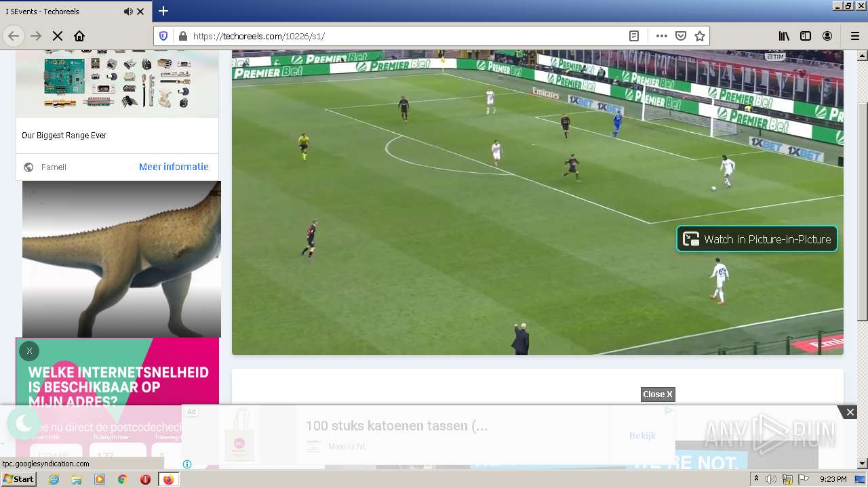The width and height of the screenshot is (868, 488).
Task: Open the Firefox hamburger menu
Action: point(854,36)
